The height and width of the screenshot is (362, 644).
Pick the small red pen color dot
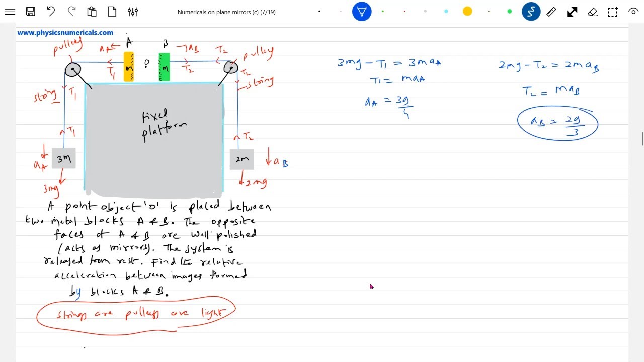(x=404, y=12)
